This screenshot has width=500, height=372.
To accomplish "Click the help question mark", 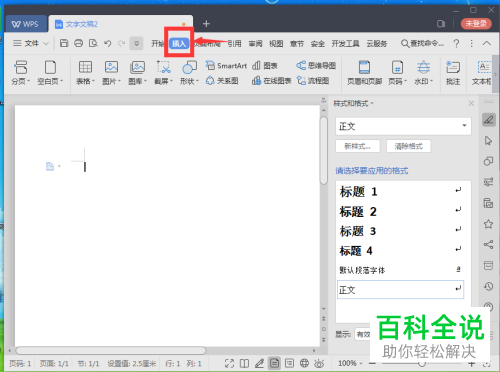I will (456, 43).
